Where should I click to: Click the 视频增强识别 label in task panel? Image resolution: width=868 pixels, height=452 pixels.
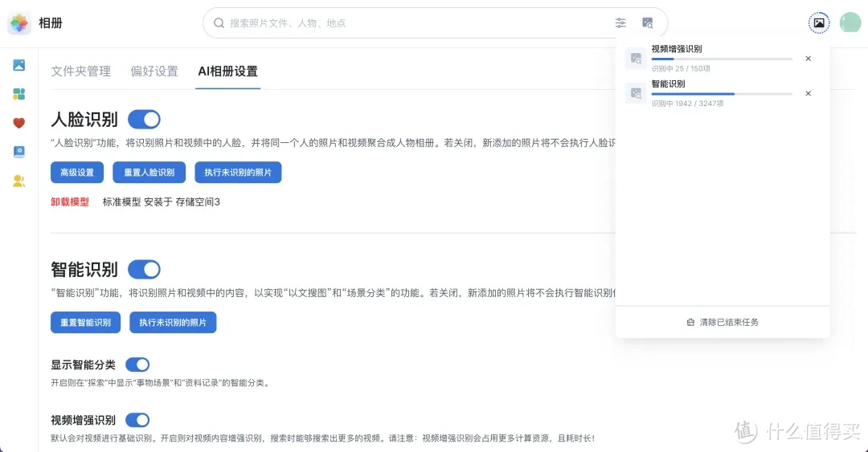(x=677, y=49)
